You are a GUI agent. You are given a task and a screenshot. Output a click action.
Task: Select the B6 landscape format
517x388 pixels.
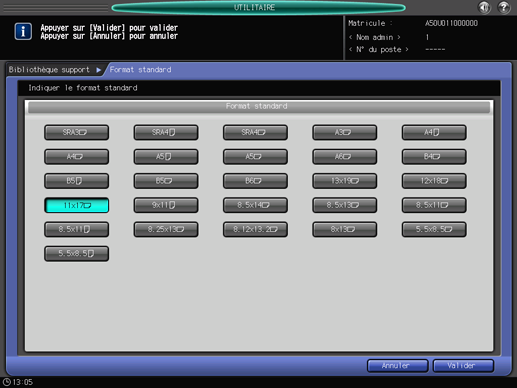255,181
